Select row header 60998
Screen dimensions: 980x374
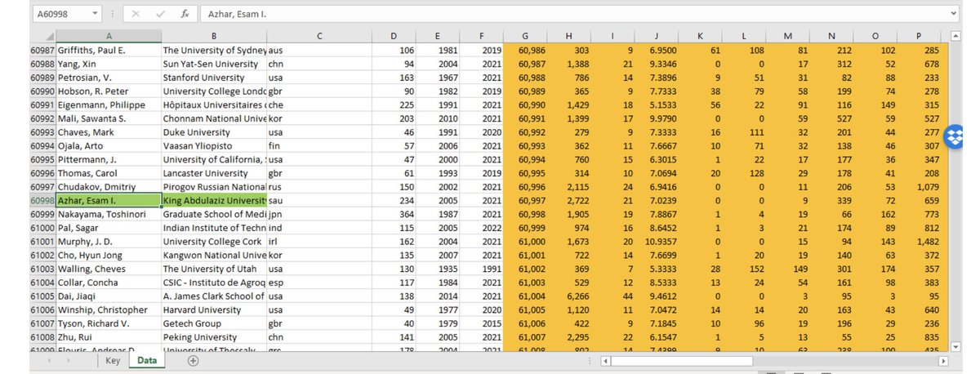43,200
